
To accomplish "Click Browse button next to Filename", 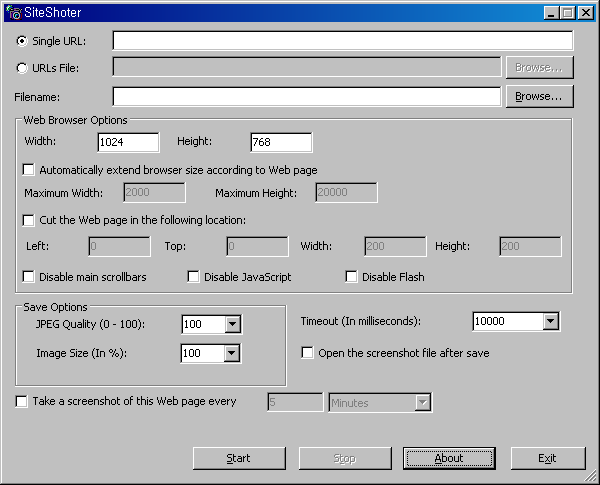I will tap(540, 96).
